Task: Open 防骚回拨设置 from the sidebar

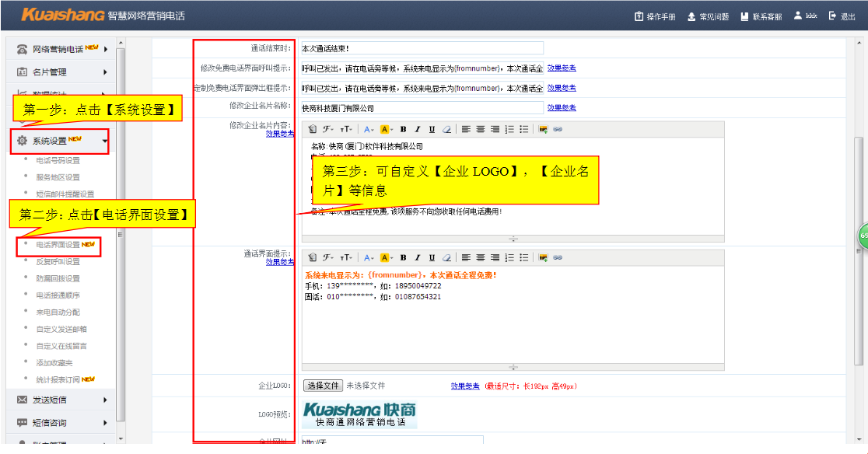Action: click(x=58, y=278)
